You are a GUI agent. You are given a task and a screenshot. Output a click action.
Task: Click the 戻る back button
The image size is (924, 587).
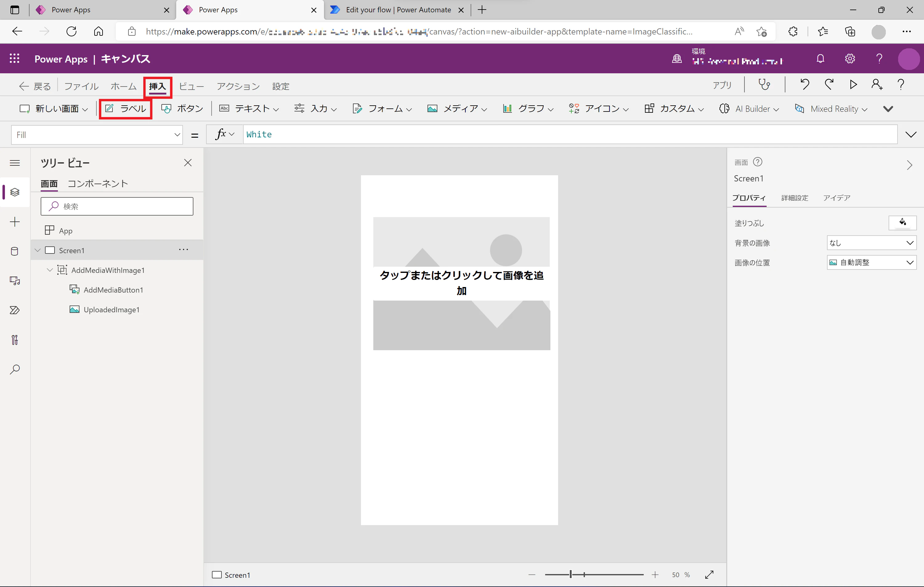(34, 86)
